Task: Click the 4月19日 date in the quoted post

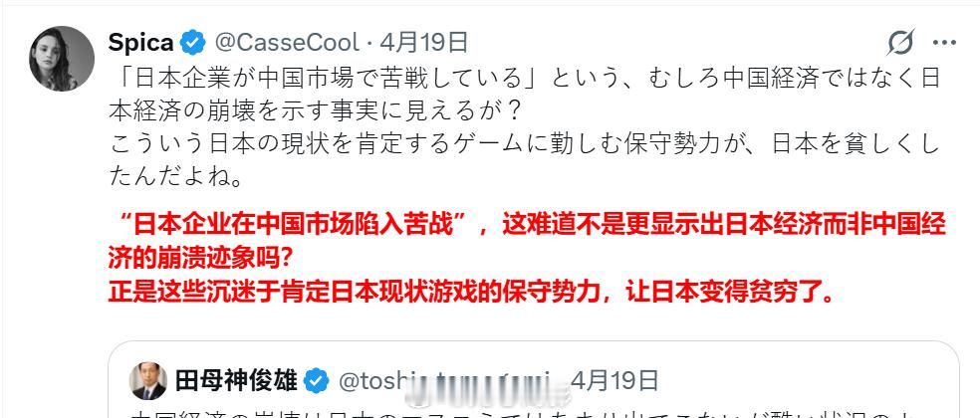Action: coord(614,380)
